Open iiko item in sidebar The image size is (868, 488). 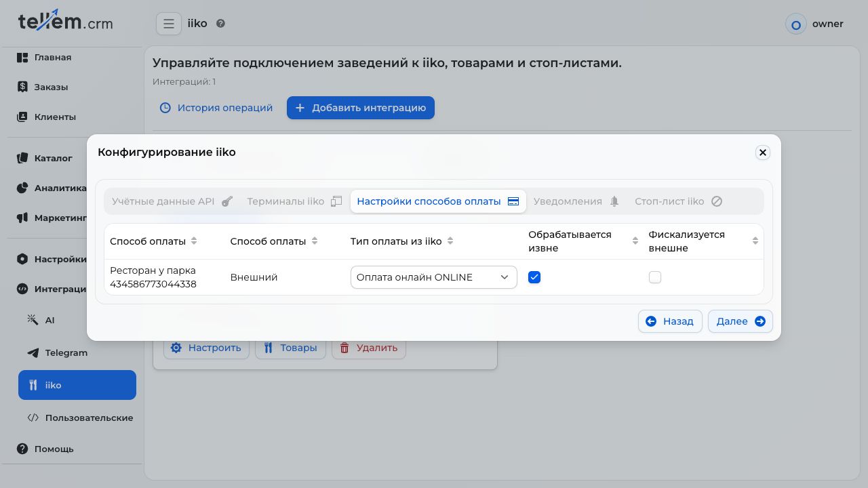77,385
